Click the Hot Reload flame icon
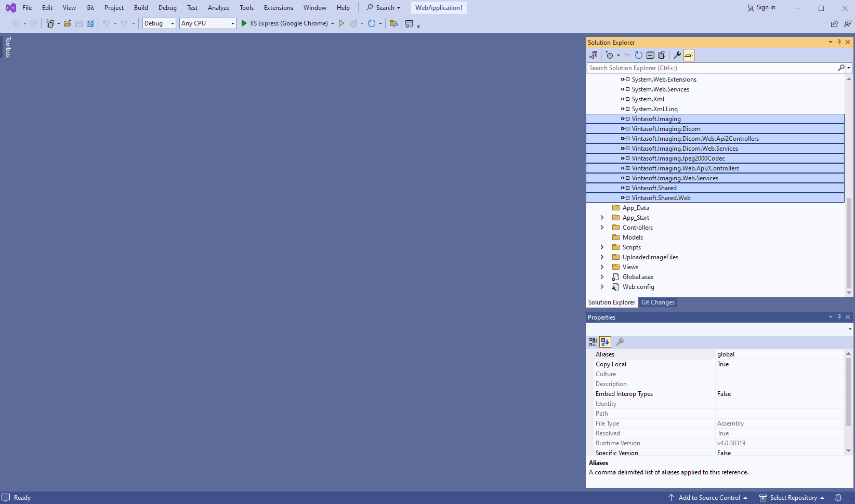Image resolution: width=855 pixels, height=504 pixels. (354, 23)
